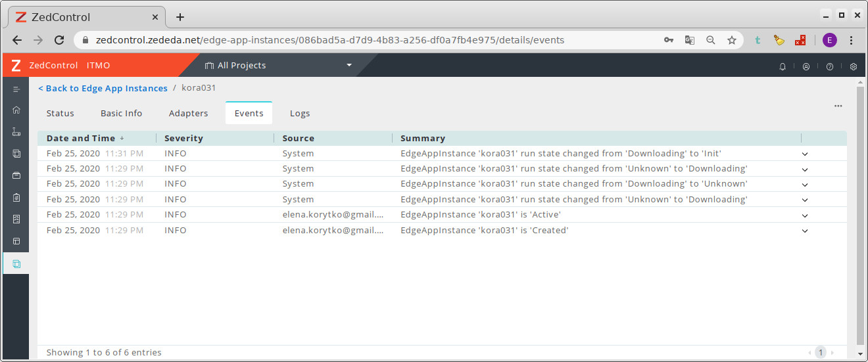Screen dimensions: 868x362
Task: Open the settings gear icon in header
Action: 854,66
